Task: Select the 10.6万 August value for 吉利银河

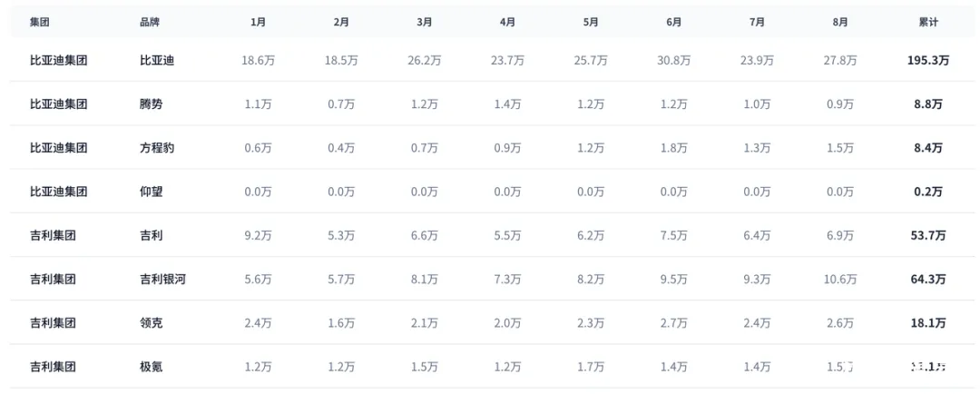Action: pos(840,280)
